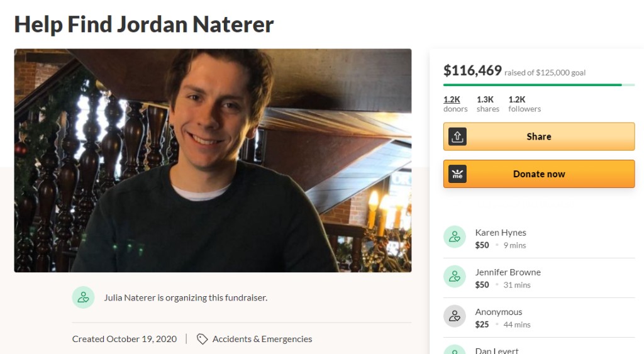
Task: Click the $116,469 raised amount
Action: coord(472,70)
